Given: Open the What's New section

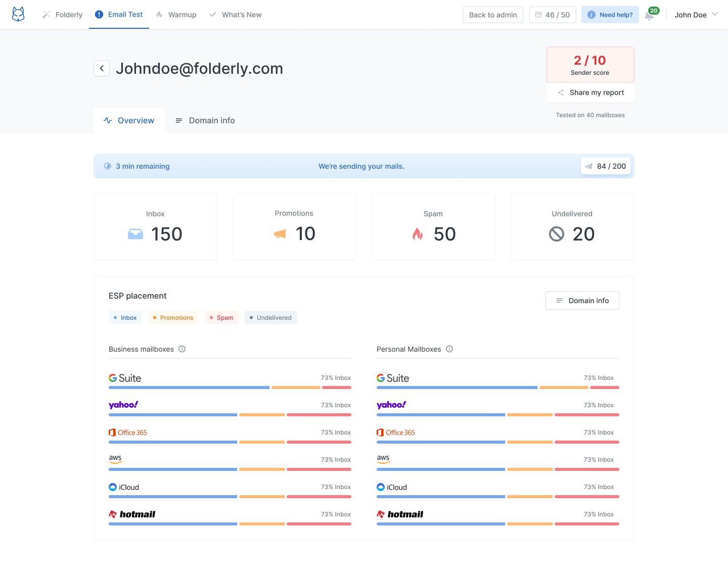Looking at the screenshot, I should tap(235, 14).
